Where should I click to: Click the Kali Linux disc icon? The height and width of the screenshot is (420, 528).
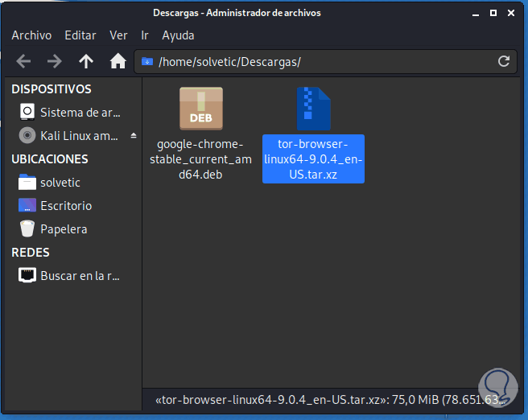27,136
